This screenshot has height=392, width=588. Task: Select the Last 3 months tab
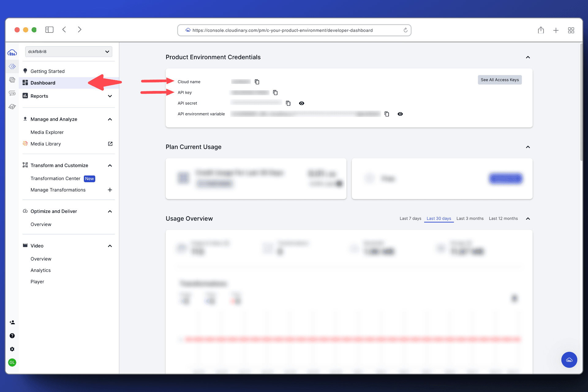point(470,219)
